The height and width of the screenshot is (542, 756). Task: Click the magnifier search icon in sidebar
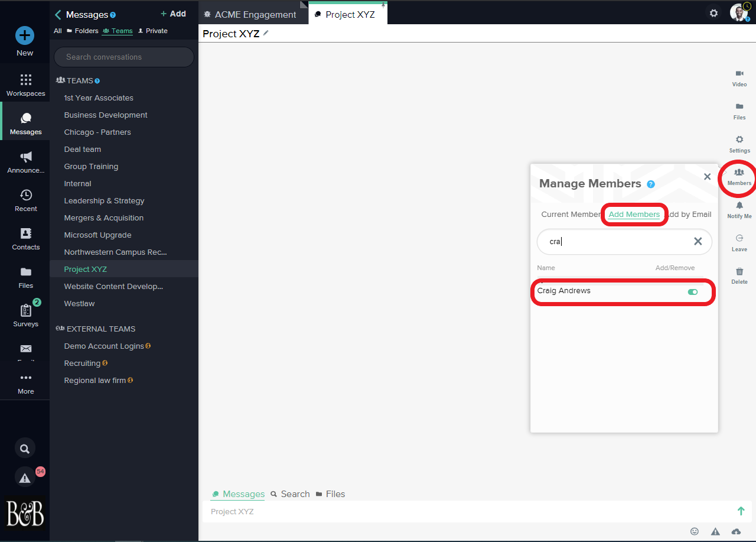click(25, 449)
